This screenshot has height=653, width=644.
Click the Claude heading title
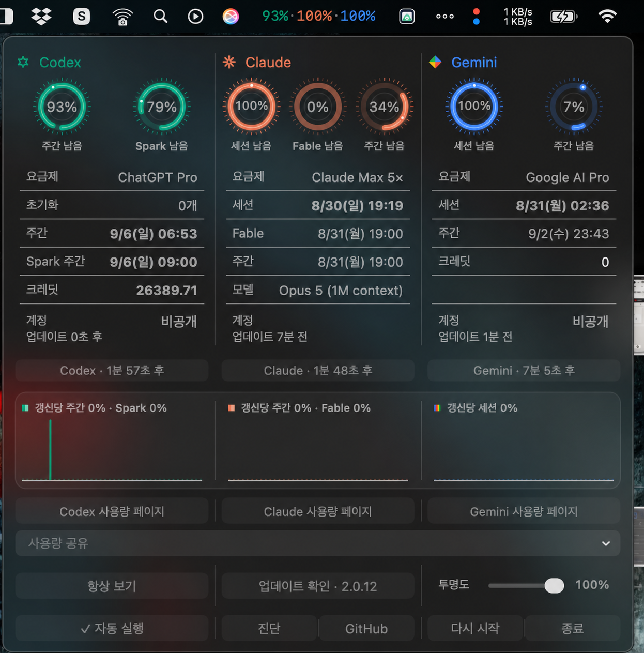[x=268, y=63]
